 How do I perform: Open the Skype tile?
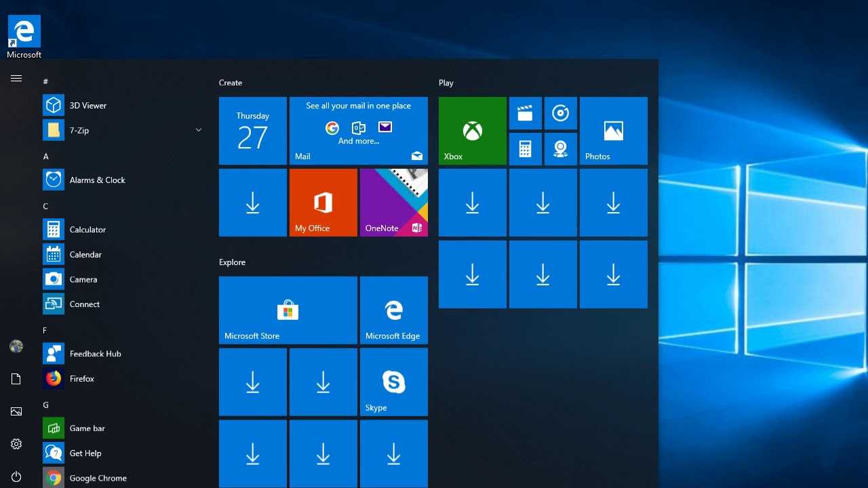point(394,382)
